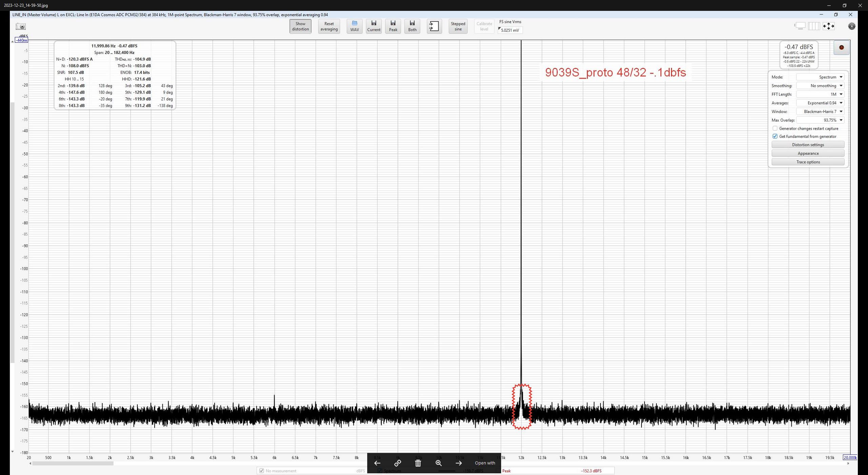Minimize the inner RTA window
Screen dimensions: 868x475
(x=821, y=15)
